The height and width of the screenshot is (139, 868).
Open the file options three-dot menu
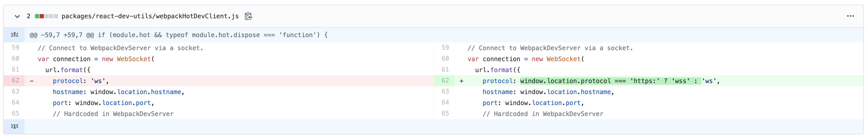point(850,16)
